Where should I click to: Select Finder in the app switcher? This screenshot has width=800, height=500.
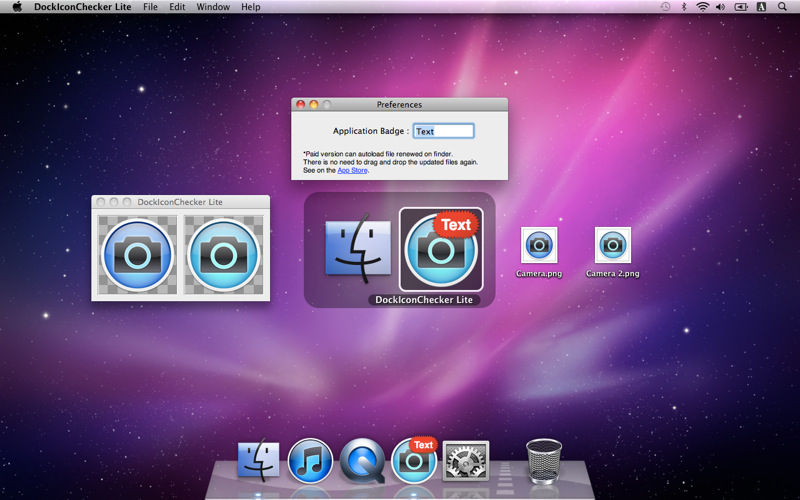pyautogui.click(x=358, y=248)
